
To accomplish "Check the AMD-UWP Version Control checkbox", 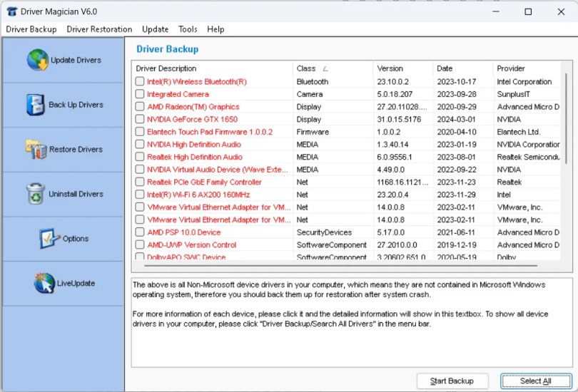I will click(x=140, y=244).
